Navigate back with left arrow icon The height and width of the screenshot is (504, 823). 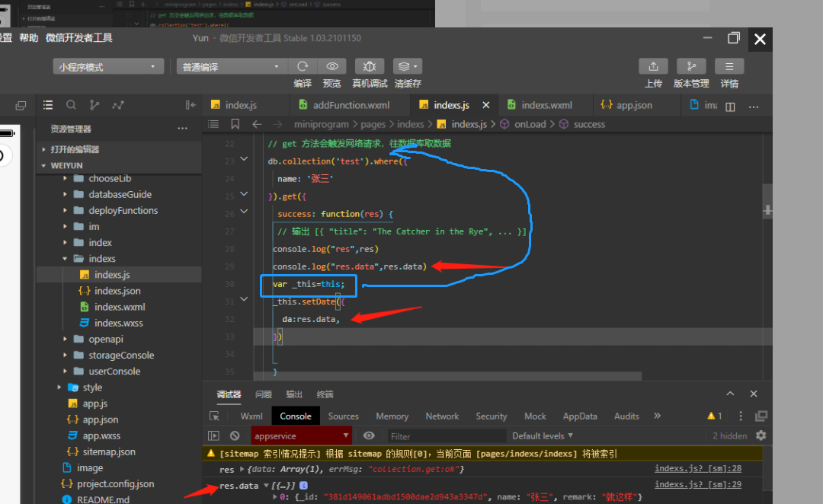[x=257, y=124]
